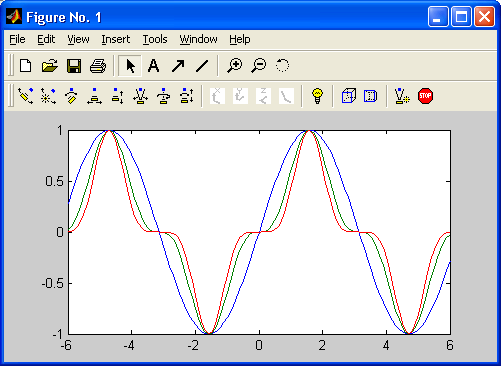501x366 pixels.
Task: Open the File menu
Action: pyautogui.click(x=17, y=39)
